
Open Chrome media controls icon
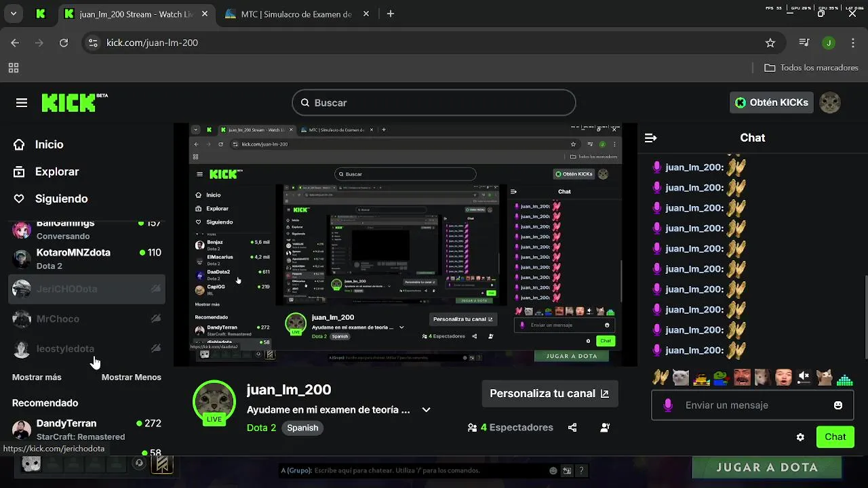click(804, 43)
